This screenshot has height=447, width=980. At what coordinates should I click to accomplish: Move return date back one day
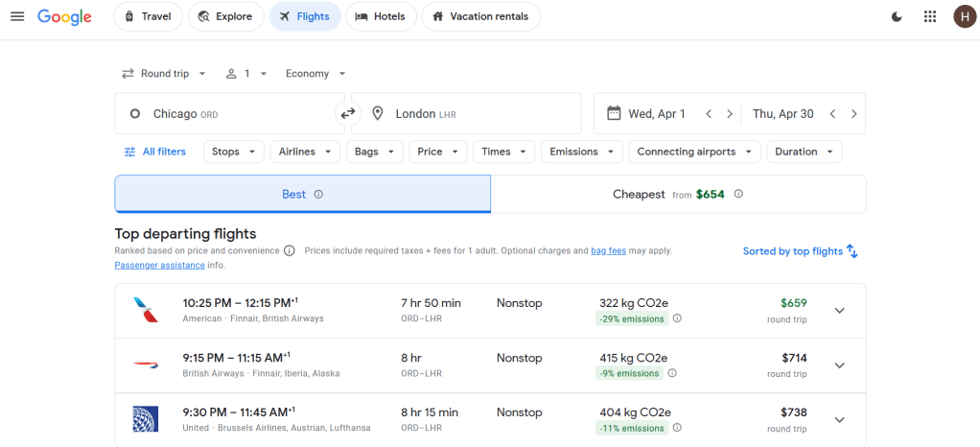[832, 113]
